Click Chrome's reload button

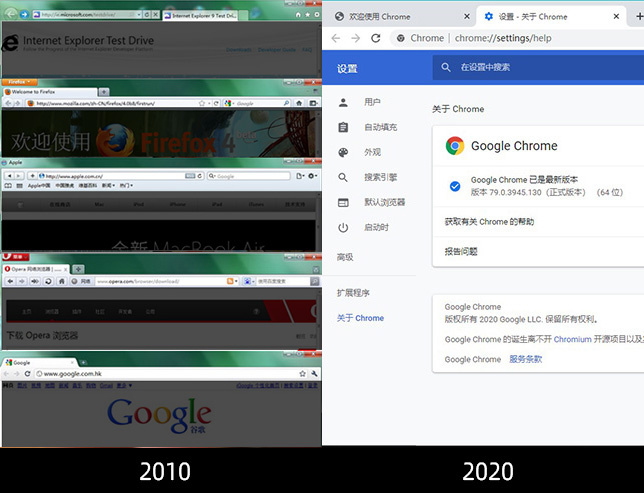pos(376,38)
